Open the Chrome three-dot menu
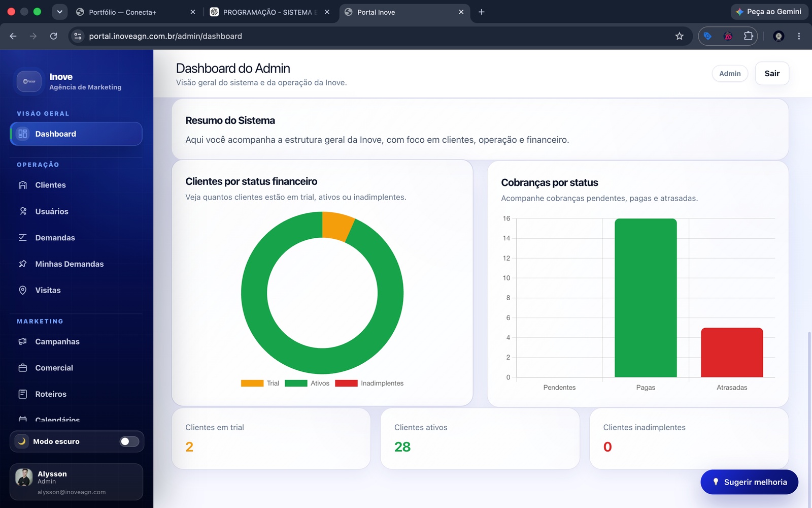 799,36
